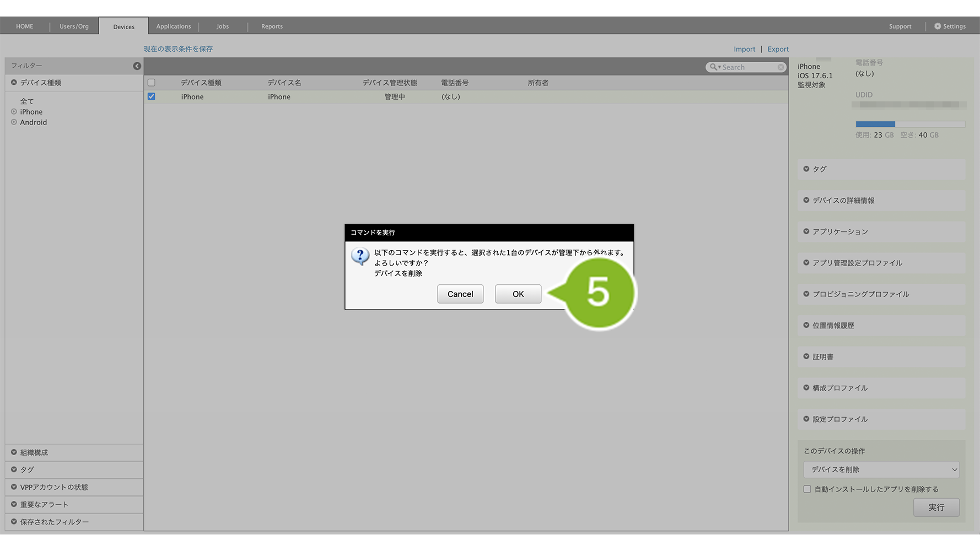Click the Settings gear icon
Image resolution: width=980 pixels, height=551 pixels.
point(938,26)
